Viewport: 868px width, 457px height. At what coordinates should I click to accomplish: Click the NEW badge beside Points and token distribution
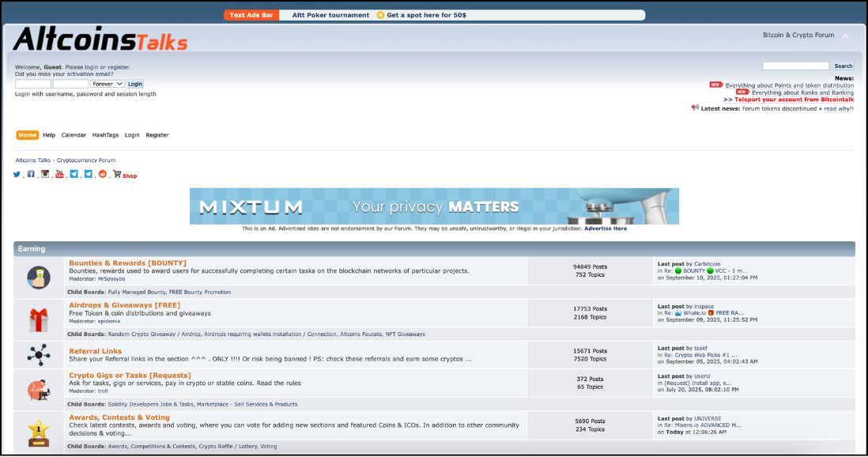click(715, 85)
